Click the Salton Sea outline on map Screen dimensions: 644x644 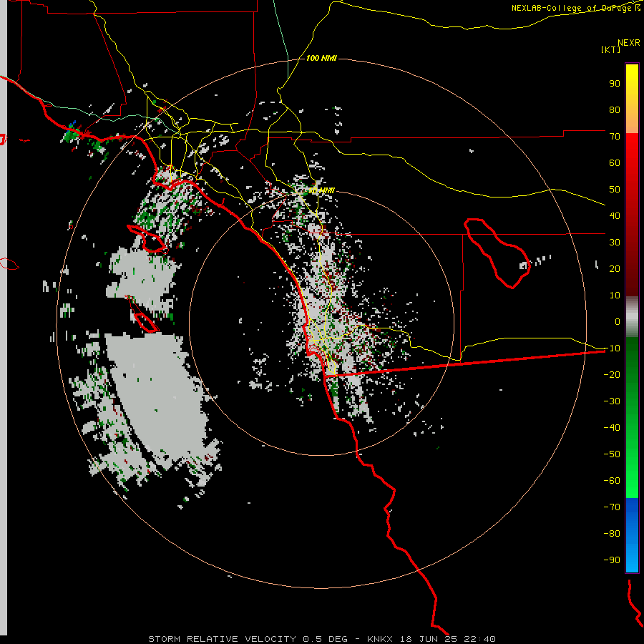point(497,253)
